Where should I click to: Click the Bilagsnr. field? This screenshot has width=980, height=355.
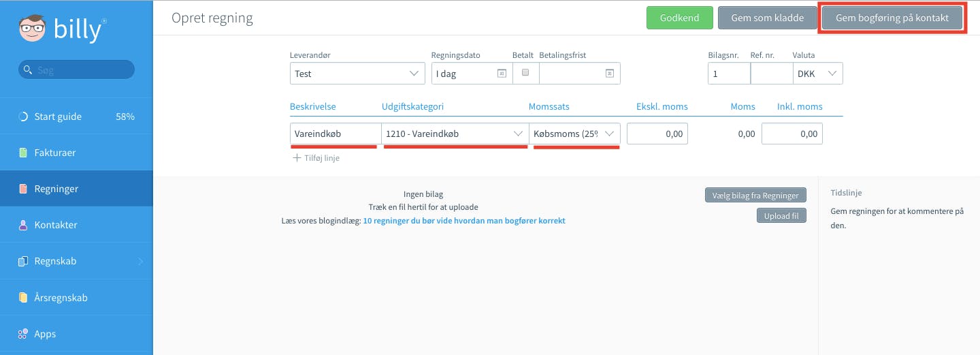click(x=729, y=74)
